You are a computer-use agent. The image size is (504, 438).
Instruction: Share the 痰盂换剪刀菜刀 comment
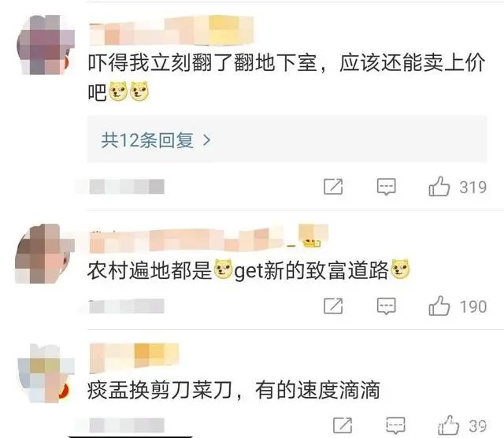(x=343, y=425)
